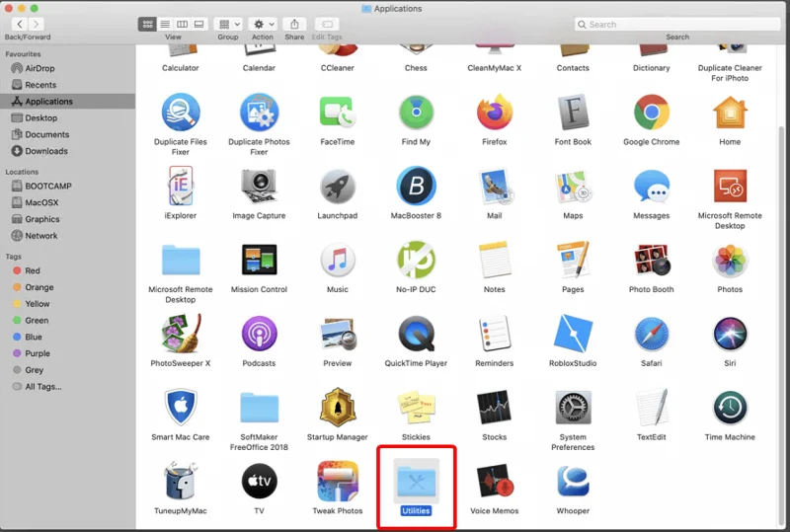Select TuneupMyMac icon
Image resolution: width=790 pixels, height=532 pixels.
point(181,480)
